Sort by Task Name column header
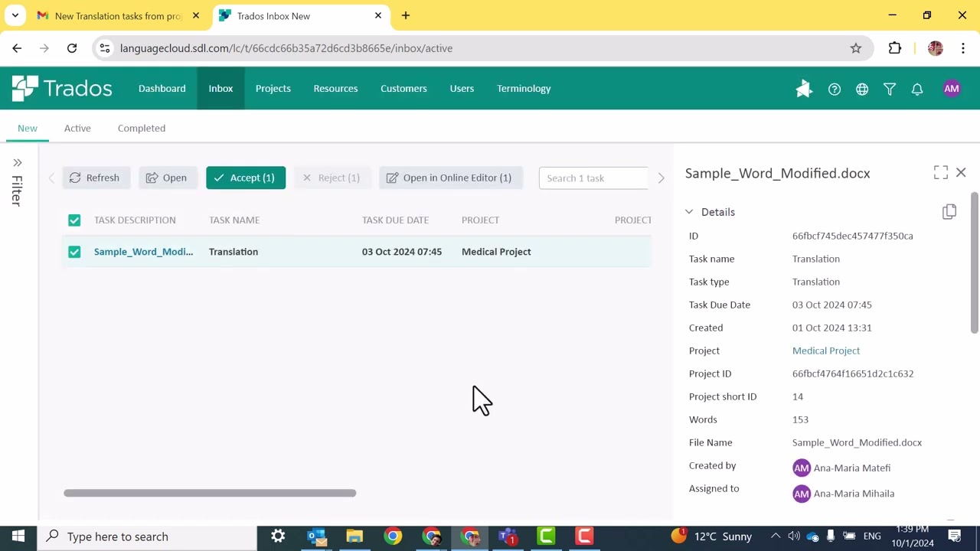Screen dimensions: 980x551 (x=234, y=220)
